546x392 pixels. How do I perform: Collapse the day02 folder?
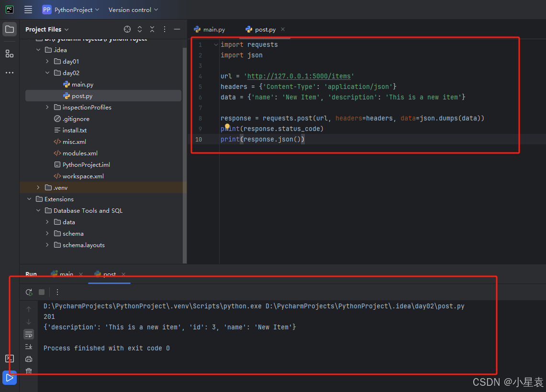47,73
